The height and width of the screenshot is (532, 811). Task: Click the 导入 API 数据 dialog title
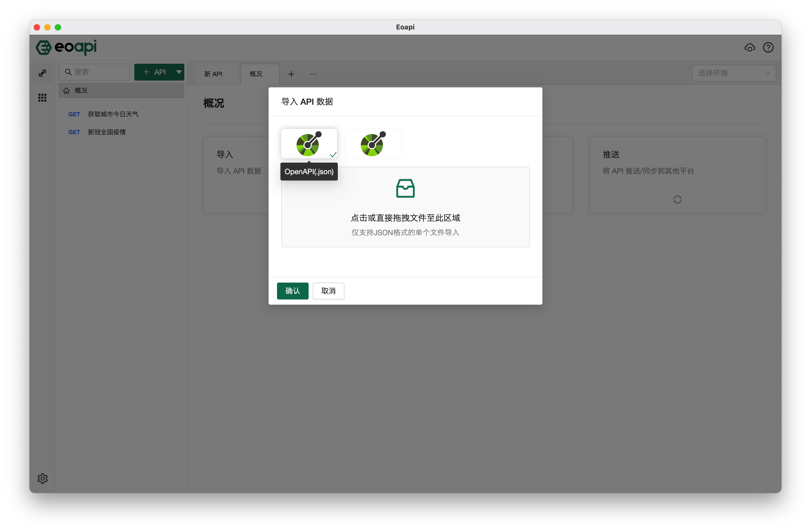[x=307, y=102]
